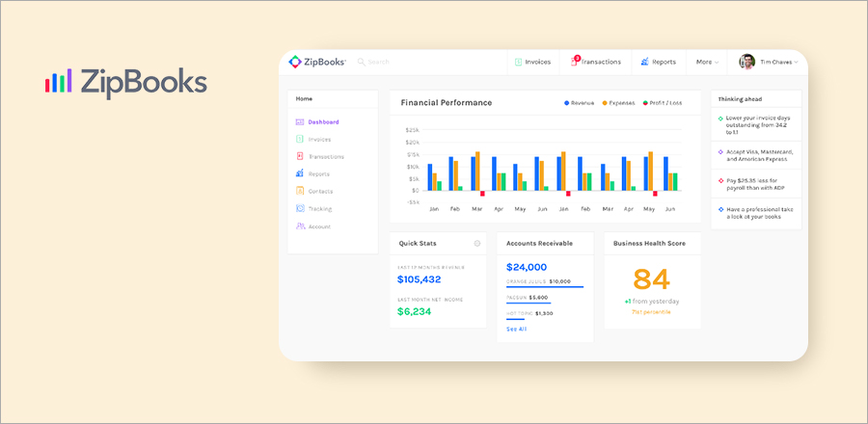Screen dimensions: 868x424
Task: Select Tracking in the sidebar
Action: 320,209
